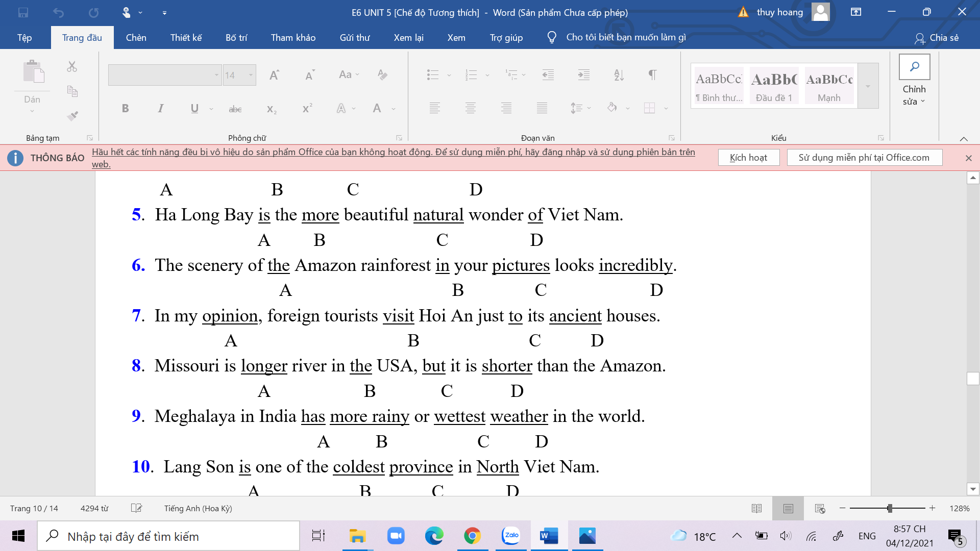This screenshot has width=980, height=551.
Task: Open Google Chrome from the taskbar
Action: 473,536
